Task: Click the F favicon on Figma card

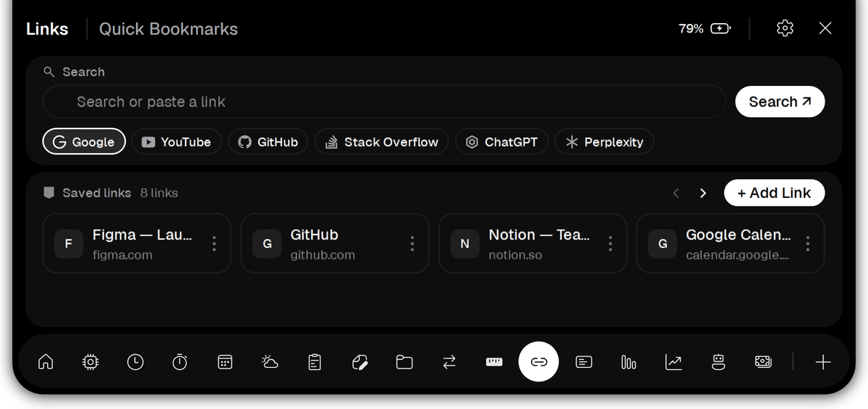Action: coord(69,244)
